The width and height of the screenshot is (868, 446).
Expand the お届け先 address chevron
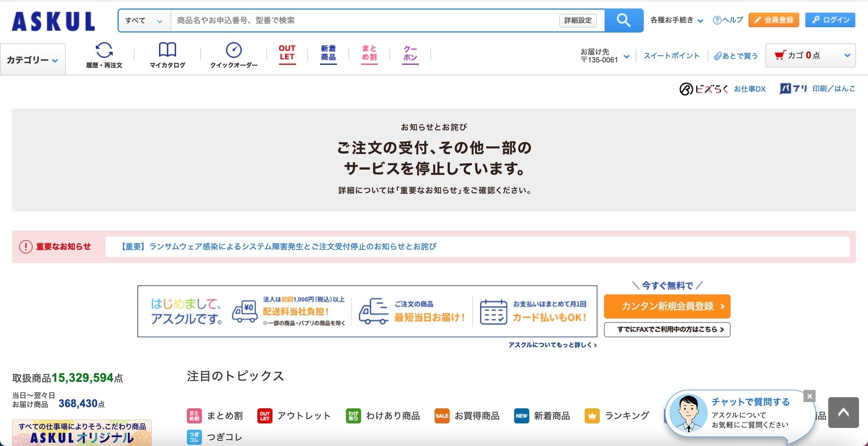[x=626, y=56]
